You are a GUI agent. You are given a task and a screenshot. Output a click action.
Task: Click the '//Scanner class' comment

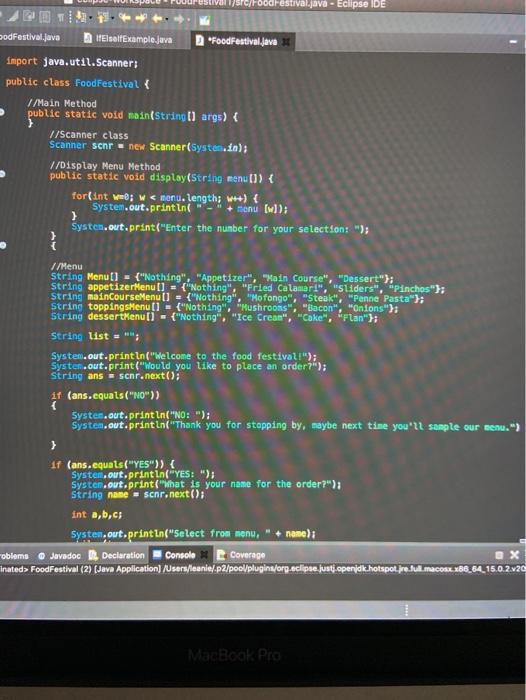(x=89, y=135)
